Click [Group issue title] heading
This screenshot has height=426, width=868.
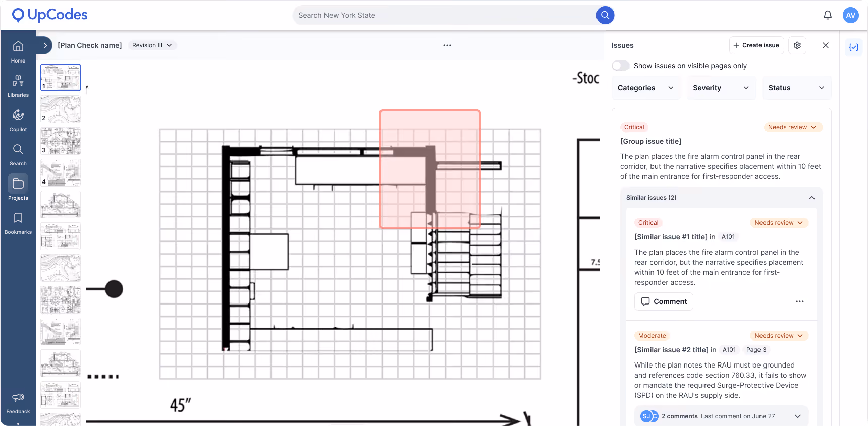coord(651,141)
